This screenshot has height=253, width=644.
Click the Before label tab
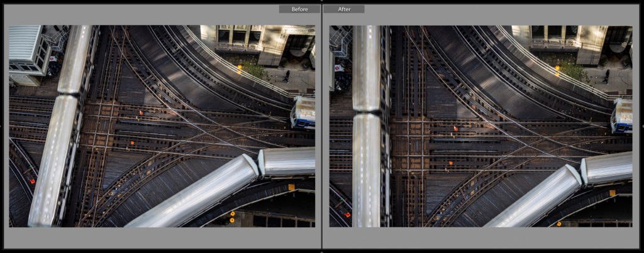point(299,9)
